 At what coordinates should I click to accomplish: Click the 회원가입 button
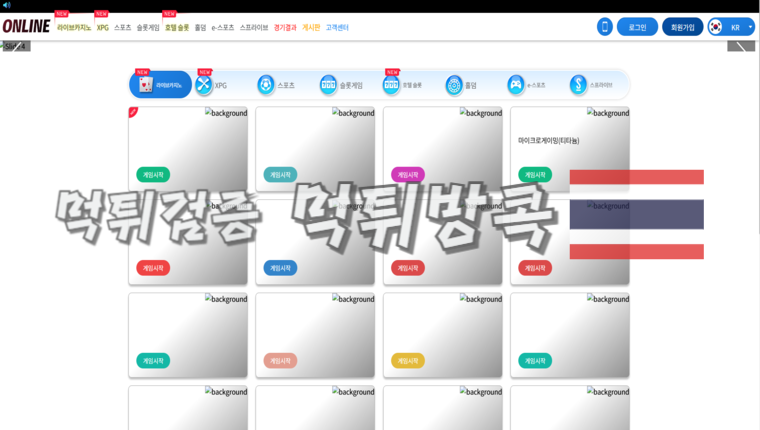pyautogui.click(x=682, y=27)
